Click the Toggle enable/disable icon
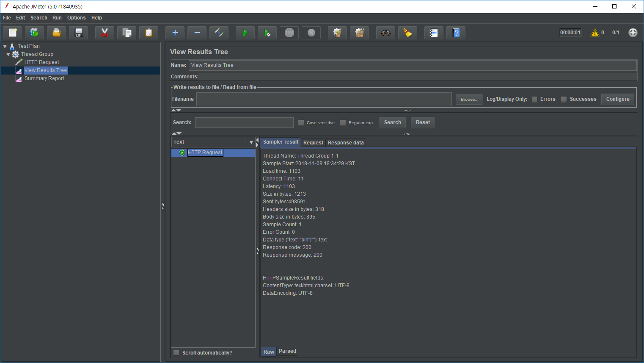The width and height of the screenshot is (644, 363). (x=219, y=33)
